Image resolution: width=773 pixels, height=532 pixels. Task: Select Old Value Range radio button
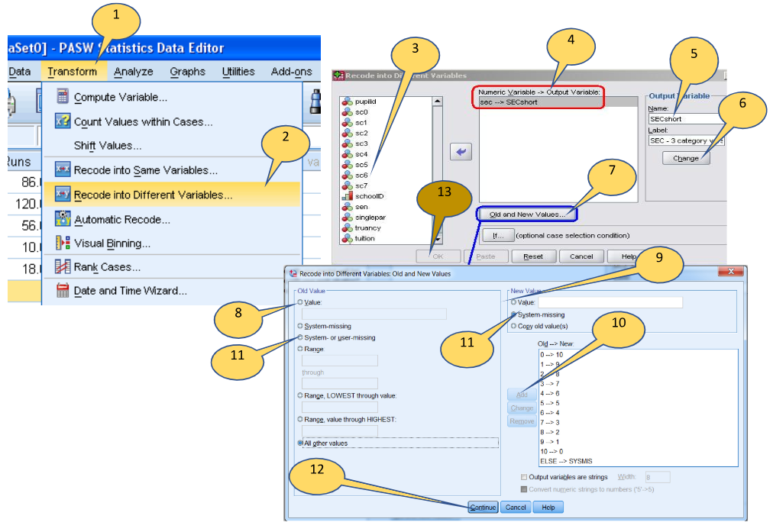(x=299, y=349)
